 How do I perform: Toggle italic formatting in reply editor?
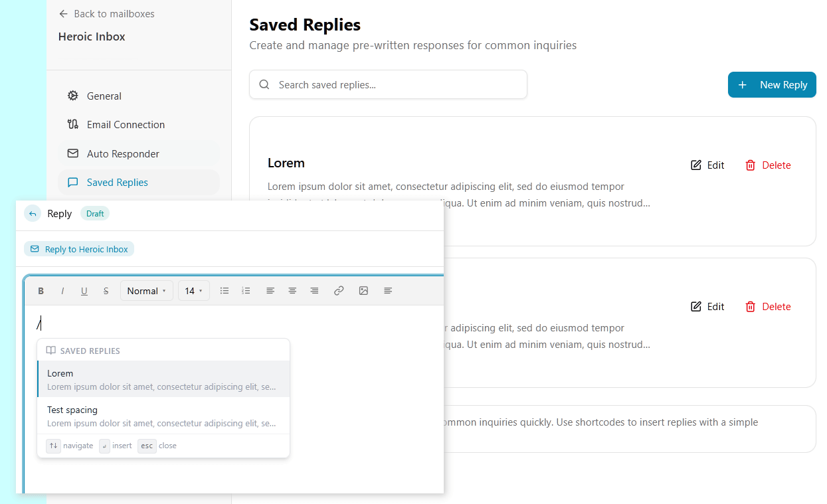62,291
